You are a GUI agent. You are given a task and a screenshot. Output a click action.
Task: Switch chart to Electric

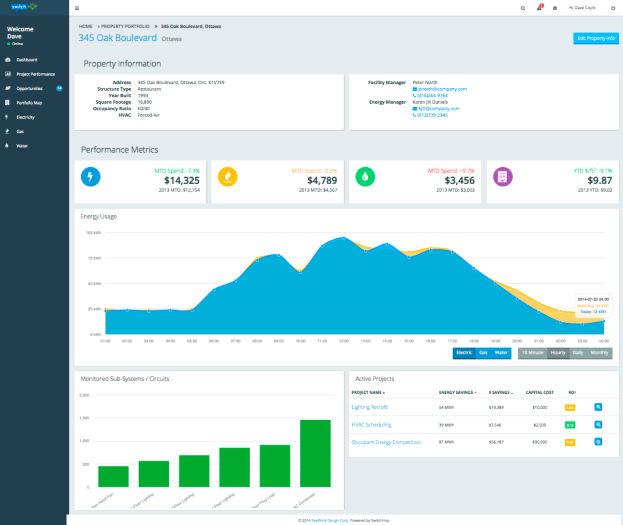coord(464,353)
